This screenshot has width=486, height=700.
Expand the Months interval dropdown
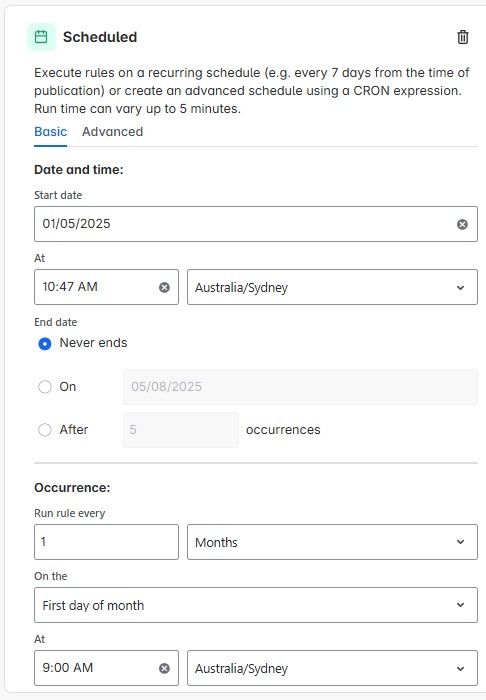click(x=332, y=542)
